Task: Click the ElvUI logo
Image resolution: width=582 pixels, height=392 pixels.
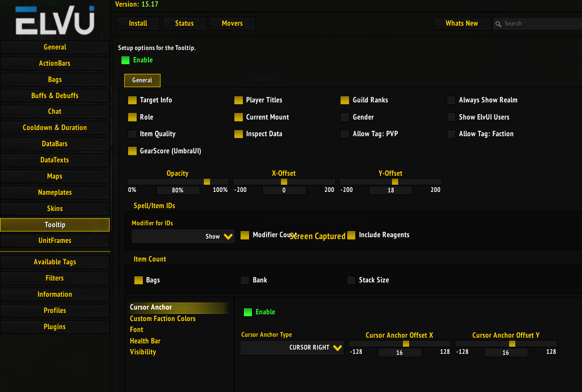Action: (x=55, y=21)
